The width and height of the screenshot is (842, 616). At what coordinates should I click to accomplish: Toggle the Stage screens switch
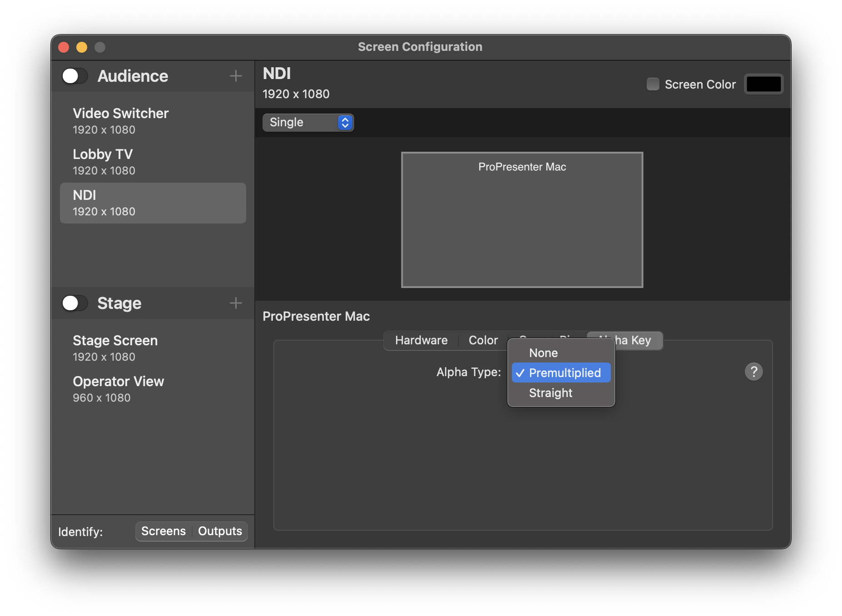pyautogui.click(x=75, y=303)
